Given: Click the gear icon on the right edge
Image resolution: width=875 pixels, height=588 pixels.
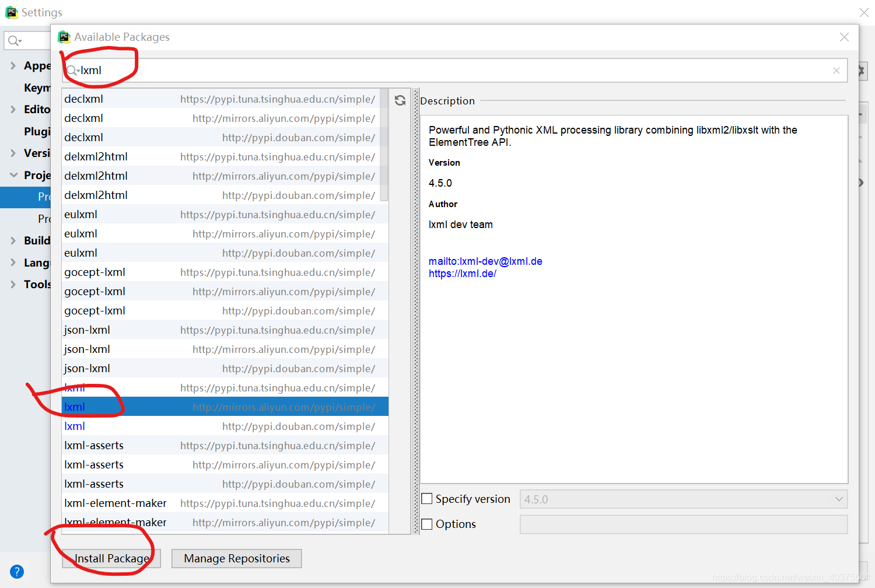Looking at the screenshot, I should pyautogui.click(x=862, y=70).
